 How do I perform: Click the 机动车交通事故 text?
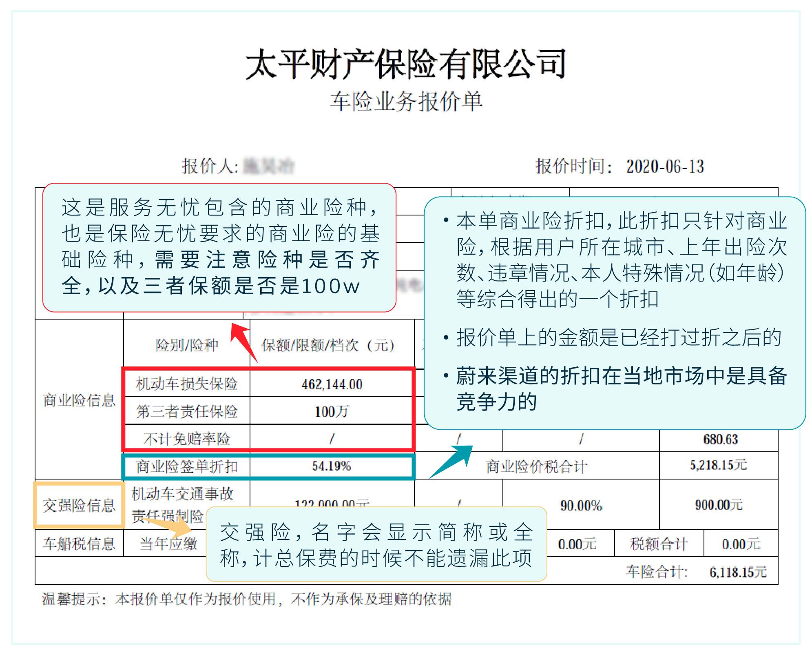pyautogui.click(x=182, y=494)
